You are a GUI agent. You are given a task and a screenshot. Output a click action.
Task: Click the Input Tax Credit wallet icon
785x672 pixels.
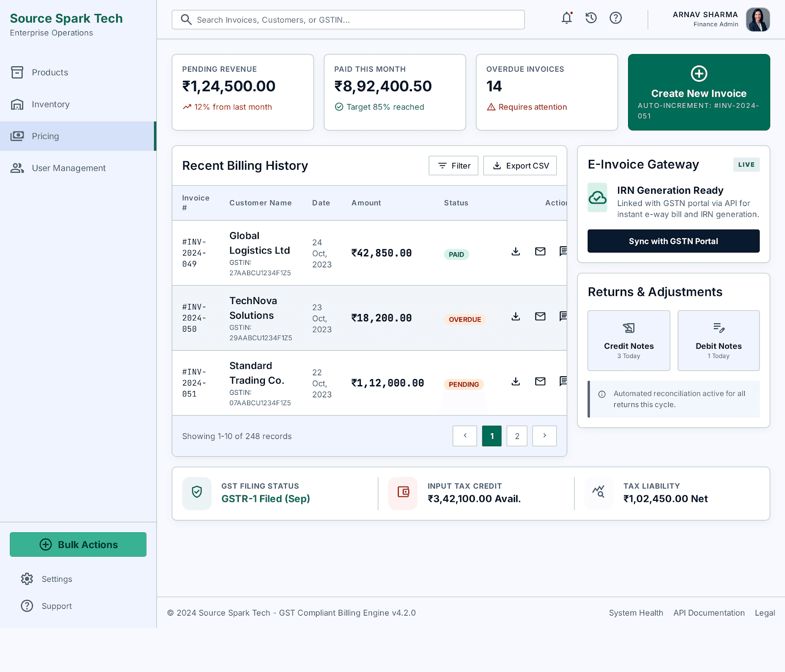pyautogui.click(x=403, y=492)
